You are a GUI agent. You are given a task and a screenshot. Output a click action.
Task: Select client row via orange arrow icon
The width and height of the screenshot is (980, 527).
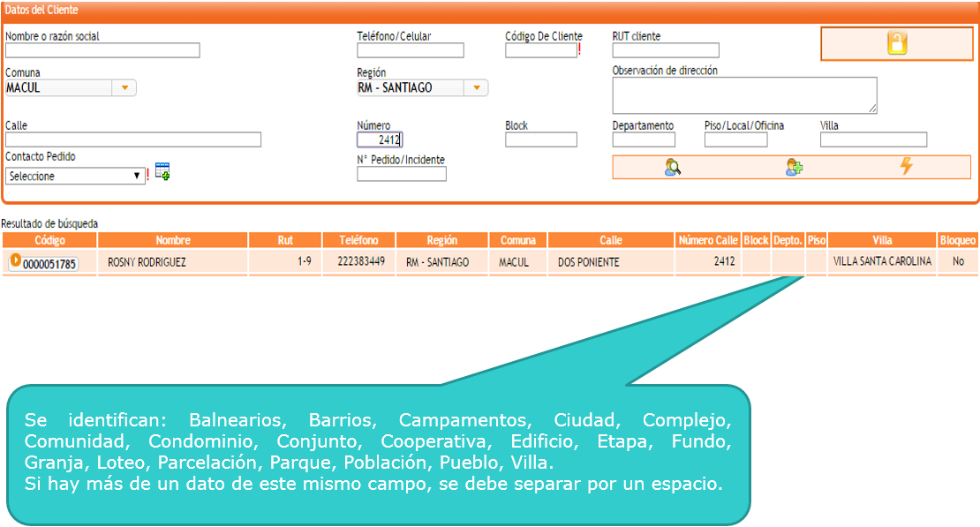tap(16, 260)
